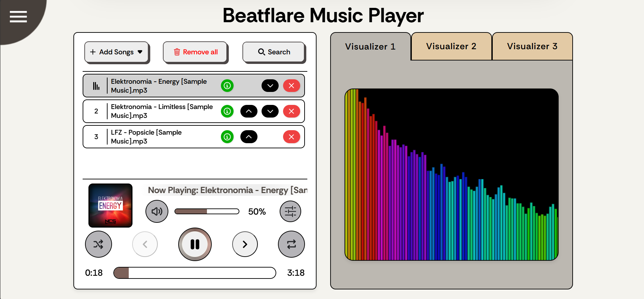Move Elektronomia - Limitless up in playlist
644x299 pixels.
click(249, 111)
